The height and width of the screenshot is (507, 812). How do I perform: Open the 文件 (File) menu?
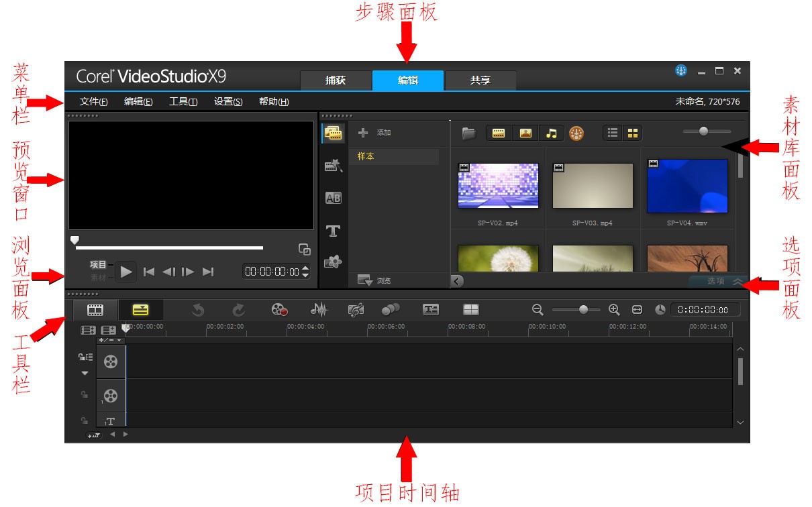[x=93, y=101]
